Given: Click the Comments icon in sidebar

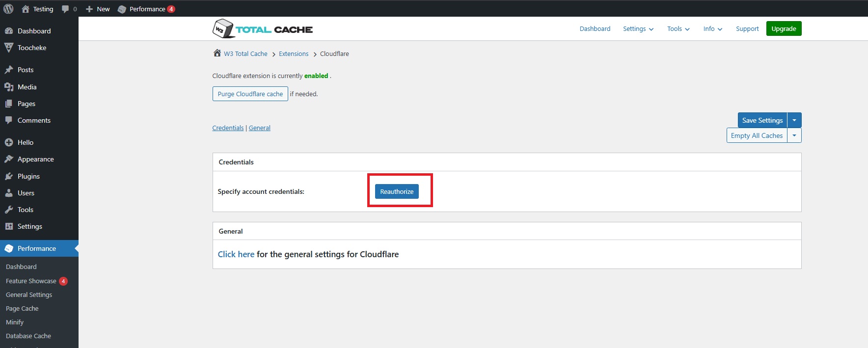Looking at the screenshot, I should pyautogui.click(x=9, y=120).
